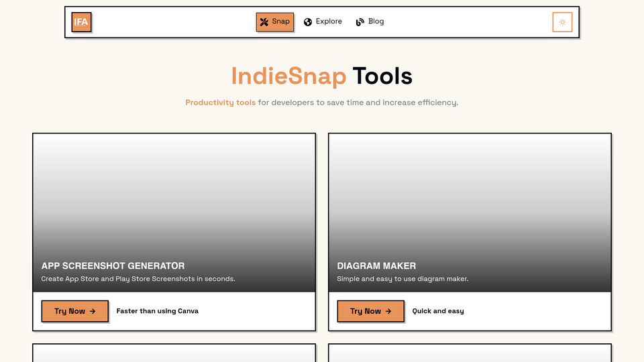This screenshot has height=362, width=644.
Task: Click the "Quick and easy" text
Action: (x=438, y=311)
